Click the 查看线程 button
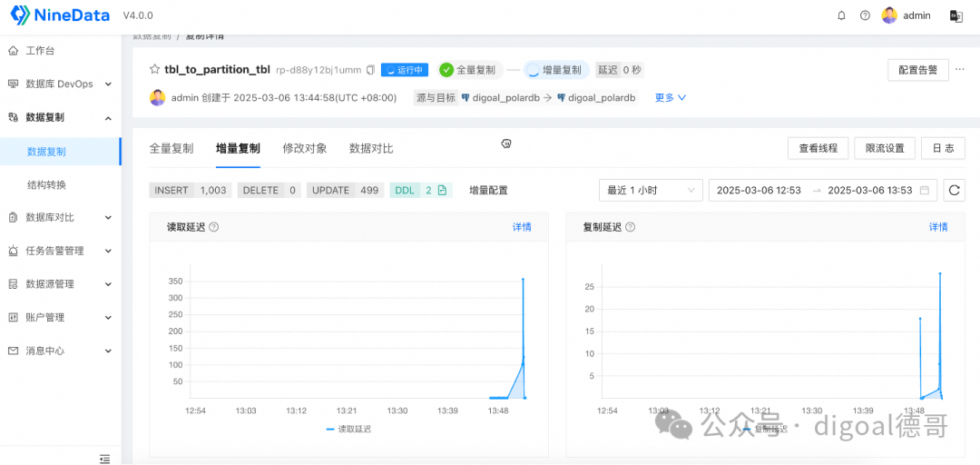The width and height of the screenshot is (980, 465). pos(818,149)
